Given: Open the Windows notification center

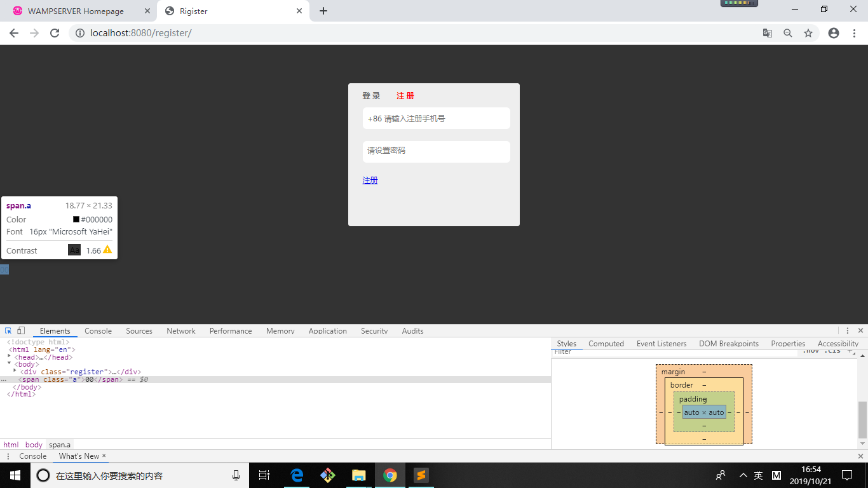Looking at the screenshot, I should [847, 475].
